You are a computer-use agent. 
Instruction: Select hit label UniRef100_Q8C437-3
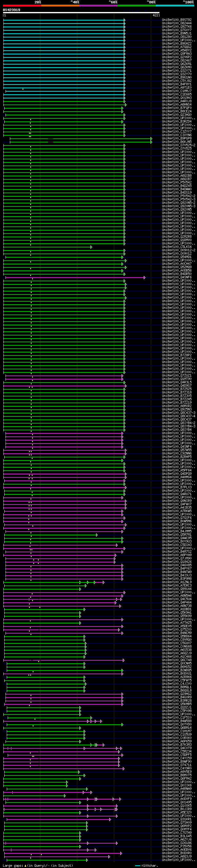click(179, 413)
